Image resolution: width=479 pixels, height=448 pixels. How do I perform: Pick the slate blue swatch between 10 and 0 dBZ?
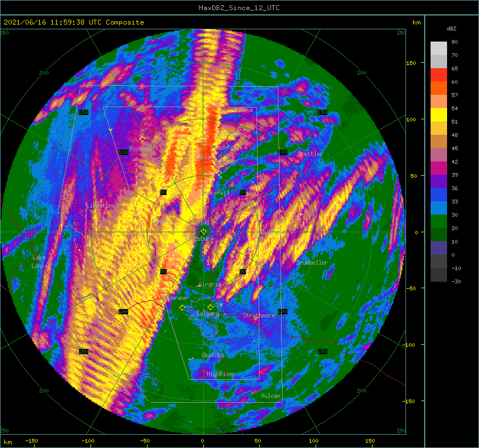(439, 248)
